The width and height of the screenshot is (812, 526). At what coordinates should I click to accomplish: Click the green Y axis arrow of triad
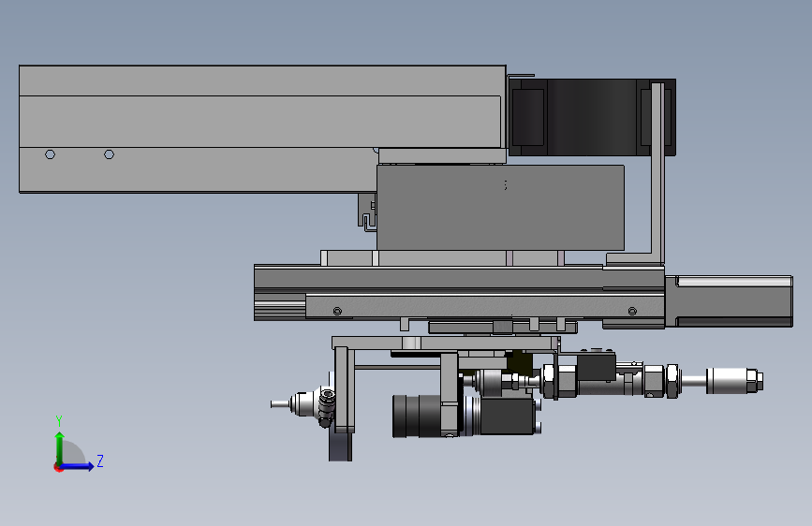pyautogui.click(x=60, y=447)
